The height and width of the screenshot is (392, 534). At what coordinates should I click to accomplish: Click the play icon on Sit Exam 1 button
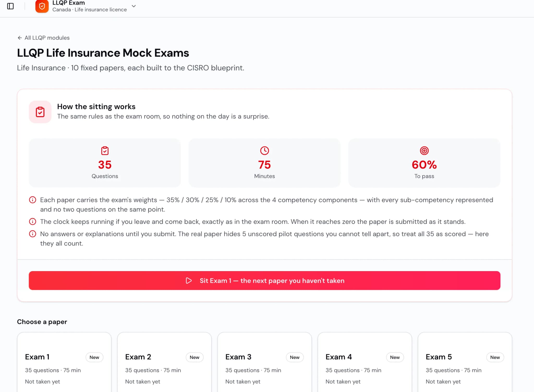[189, 280]
